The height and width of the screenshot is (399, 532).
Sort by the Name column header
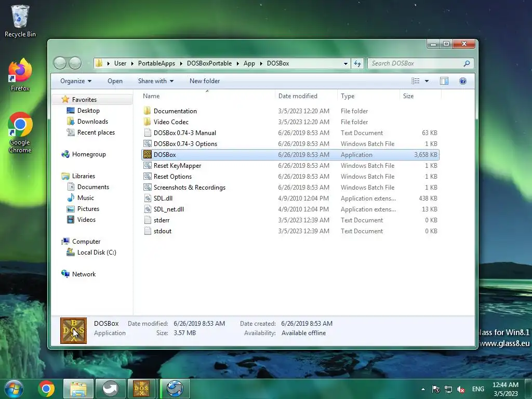pos(207,96)
